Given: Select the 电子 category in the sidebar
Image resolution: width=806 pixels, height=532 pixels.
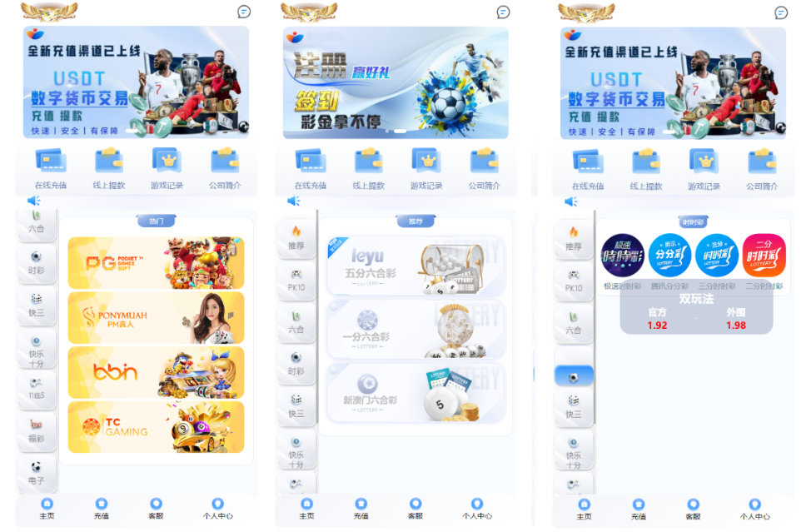Looking at the screenshot, I should (37, 472).
